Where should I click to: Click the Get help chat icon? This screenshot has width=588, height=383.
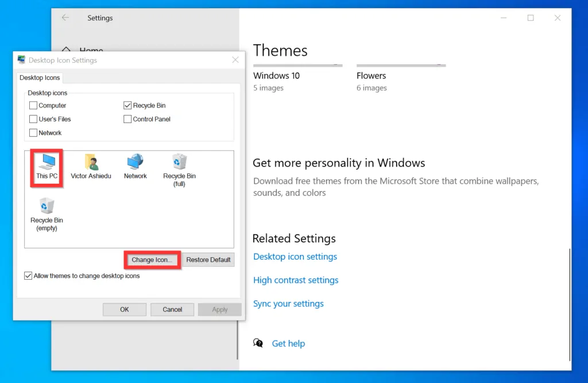click(x=258, y=343)
